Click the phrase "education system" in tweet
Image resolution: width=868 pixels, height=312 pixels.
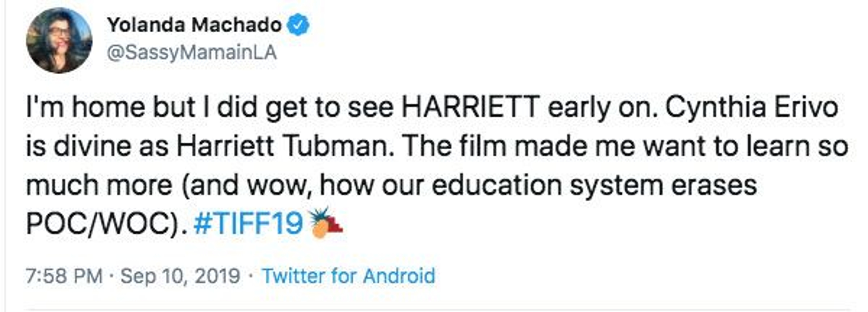click(547, 185)
